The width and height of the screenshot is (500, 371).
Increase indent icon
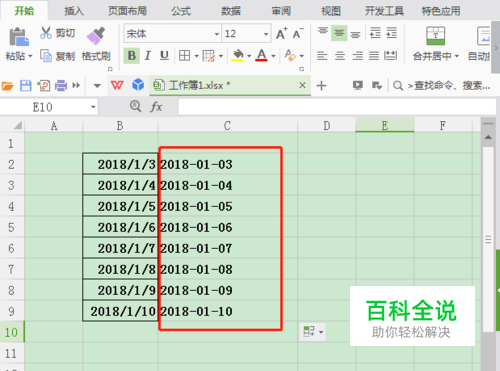(x=391, y=33)
